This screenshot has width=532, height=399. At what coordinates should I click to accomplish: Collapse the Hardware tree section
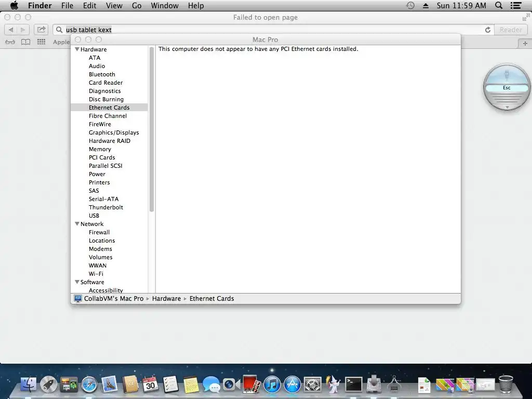[77, 49]
